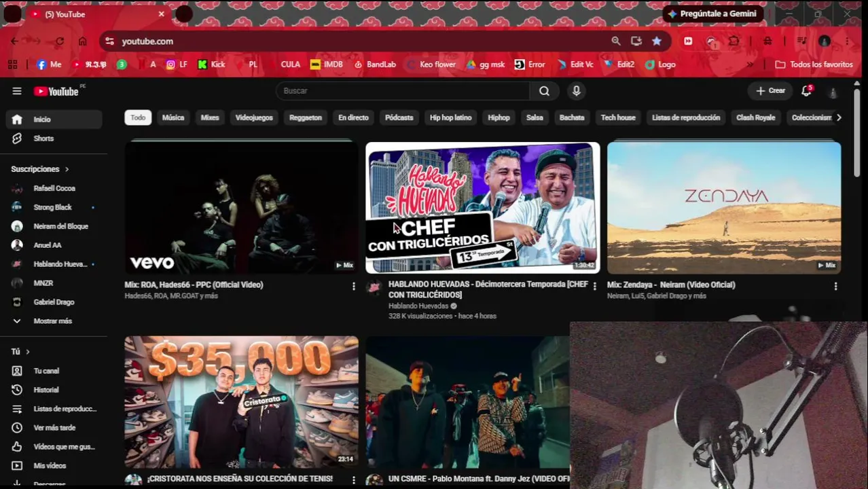Image resolution: width=868 pixels, height=489 pixels.
Task: Open Ver más tarde sidebar item
Action: [x=54, y=428]
